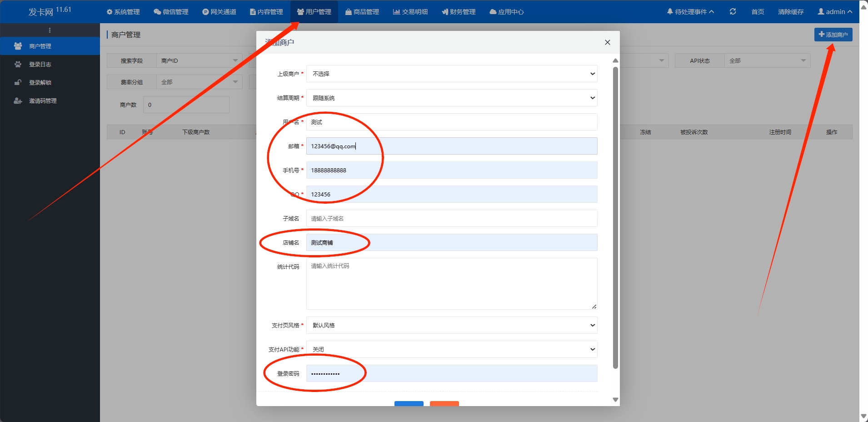
Task: Click the 添加商户 button
Action: pyautogui.click(x=833, y=35)
